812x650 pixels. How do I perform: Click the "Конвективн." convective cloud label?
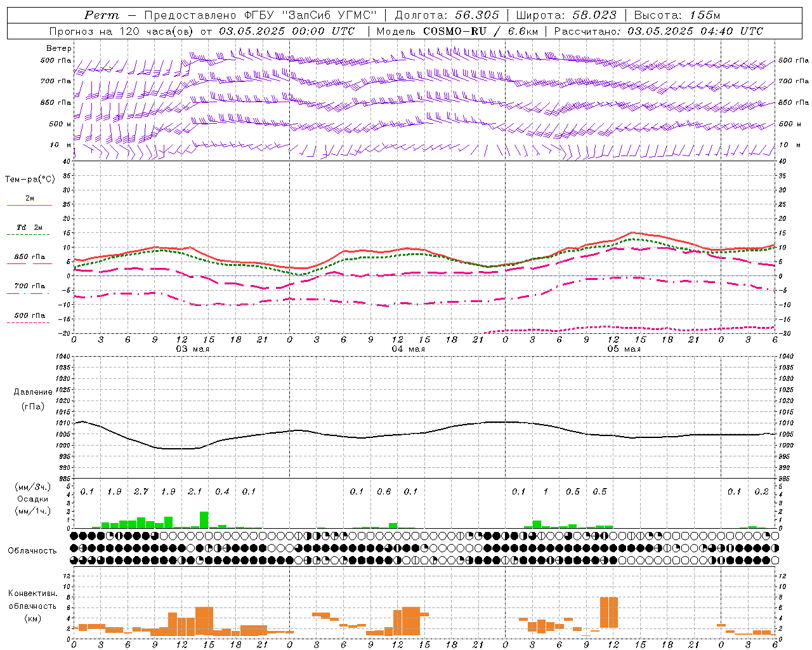point(32,594)
